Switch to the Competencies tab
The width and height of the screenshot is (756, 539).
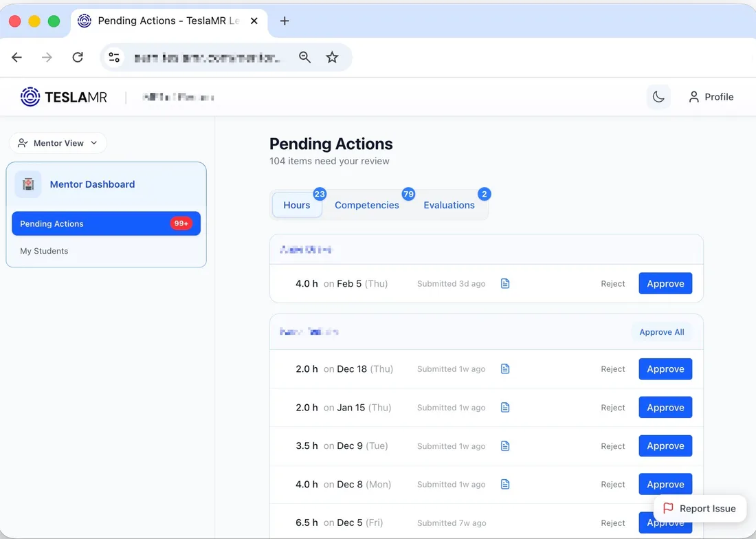(x=366, y=205)
